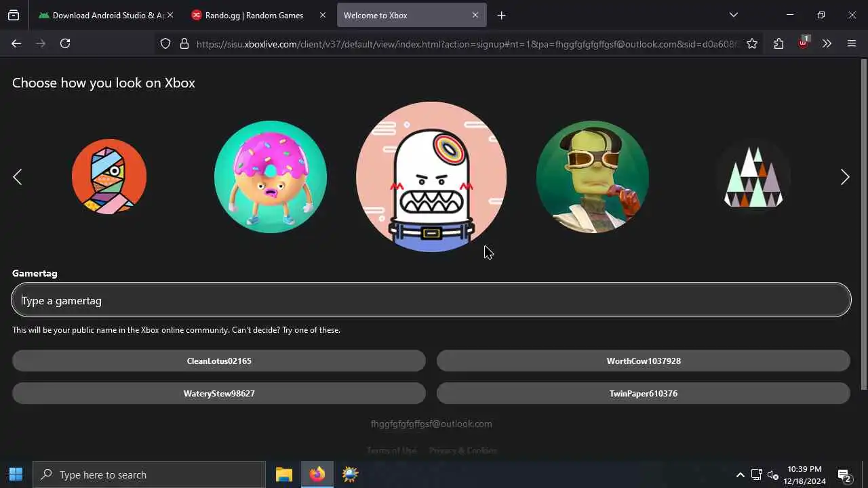Choose the pink donut gamerpic

coord(271,177)
